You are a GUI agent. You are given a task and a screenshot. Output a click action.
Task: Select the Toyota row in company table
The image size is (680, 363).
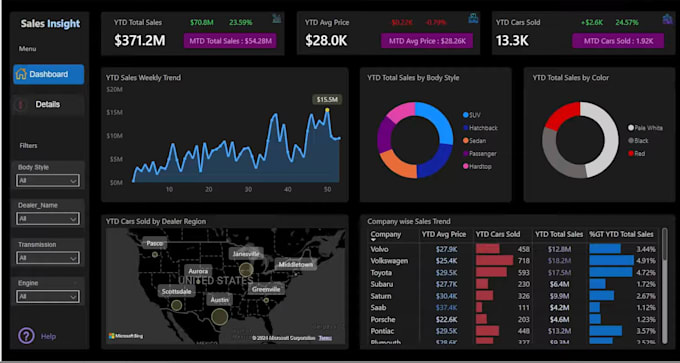(513, 273)
